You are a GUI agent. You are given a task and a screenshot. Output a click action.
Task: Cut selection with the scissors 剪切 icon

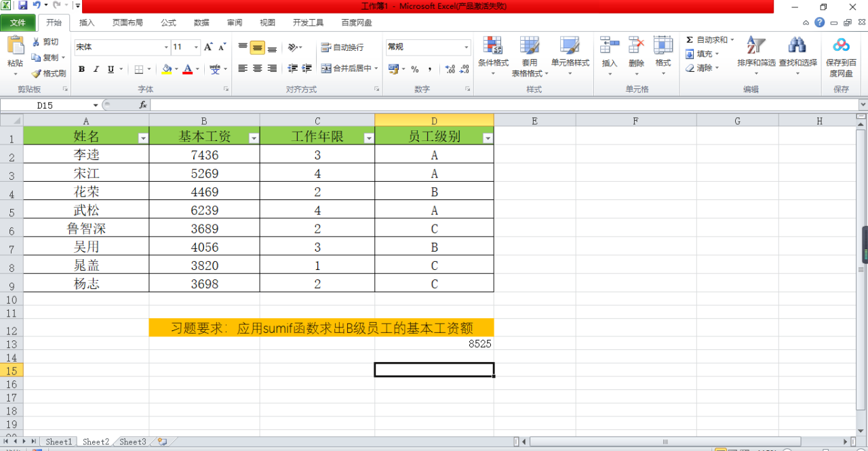point(36,42)
